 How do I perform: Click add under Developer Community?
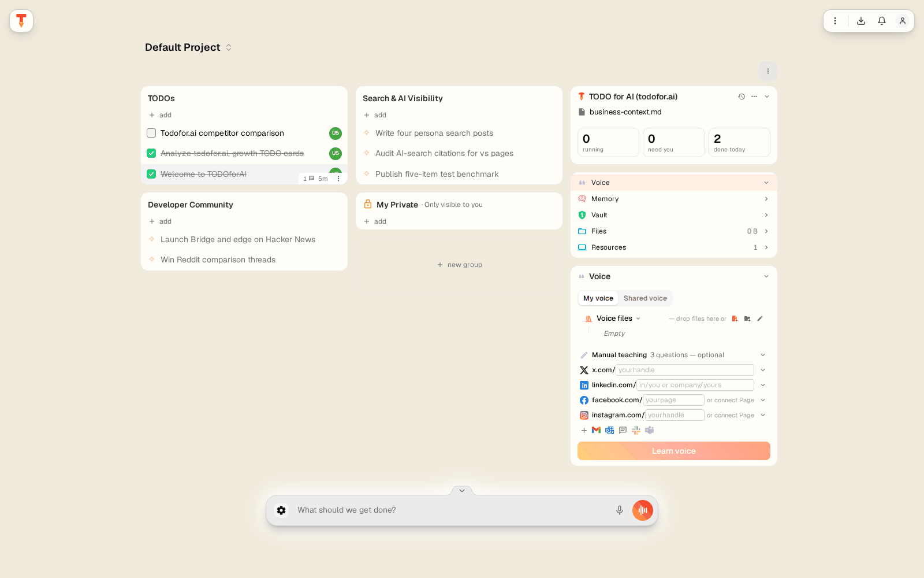click(x=161, y=221)
